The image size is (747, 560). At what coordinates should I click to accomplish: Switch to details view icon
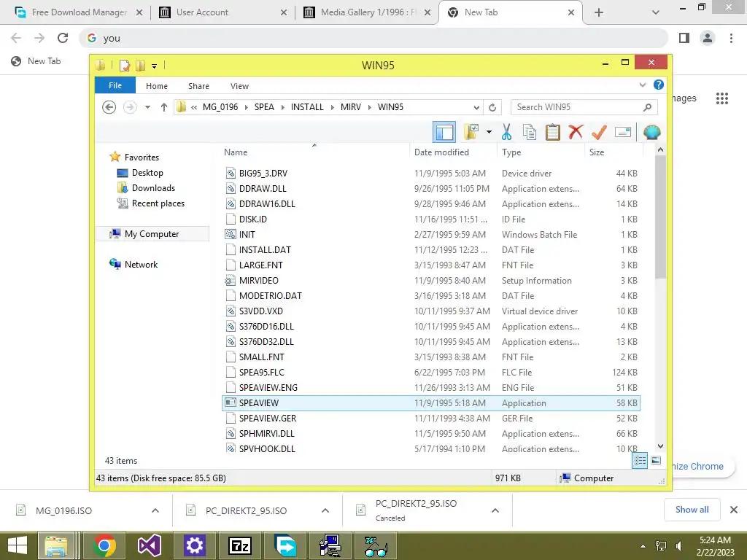[640, 461]
